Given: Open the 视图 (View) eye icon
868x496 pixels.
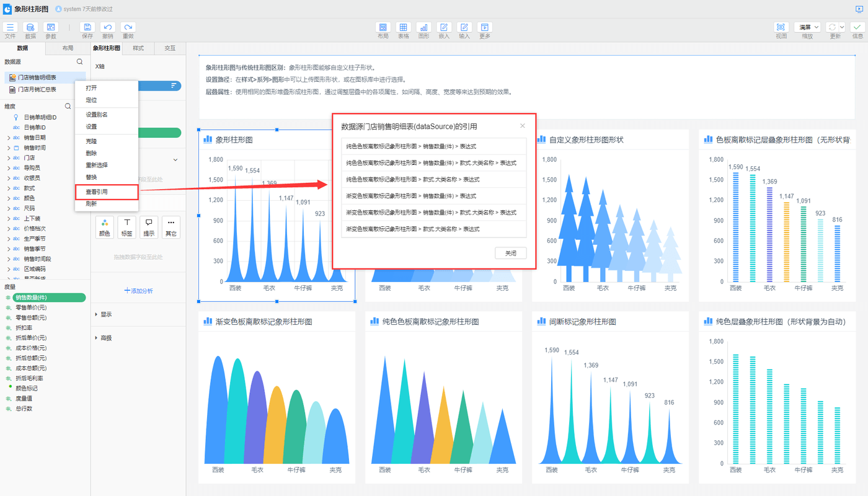Looking at the screenshot, I should point(781,28).
